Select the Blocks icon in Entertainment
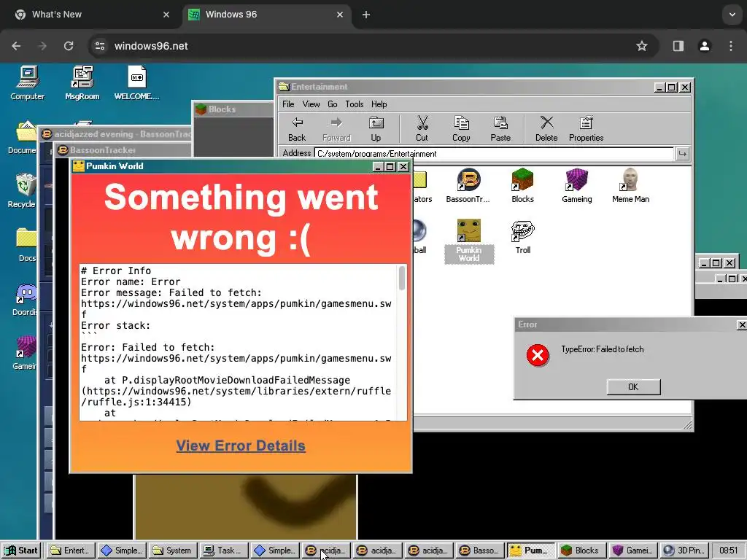This screenshot has width=747, height=560. click(x=522, y=186)
